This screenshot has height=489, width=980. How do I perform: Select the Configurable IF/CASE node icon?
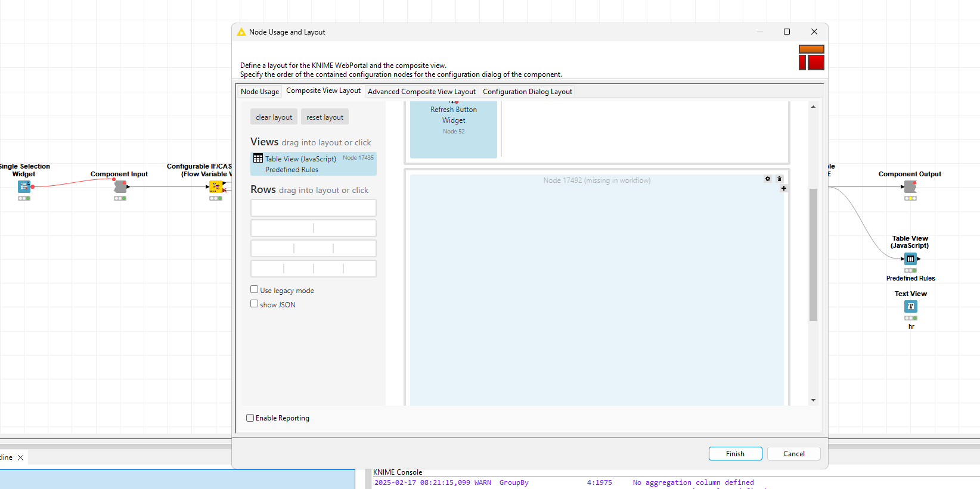[216, 187]
